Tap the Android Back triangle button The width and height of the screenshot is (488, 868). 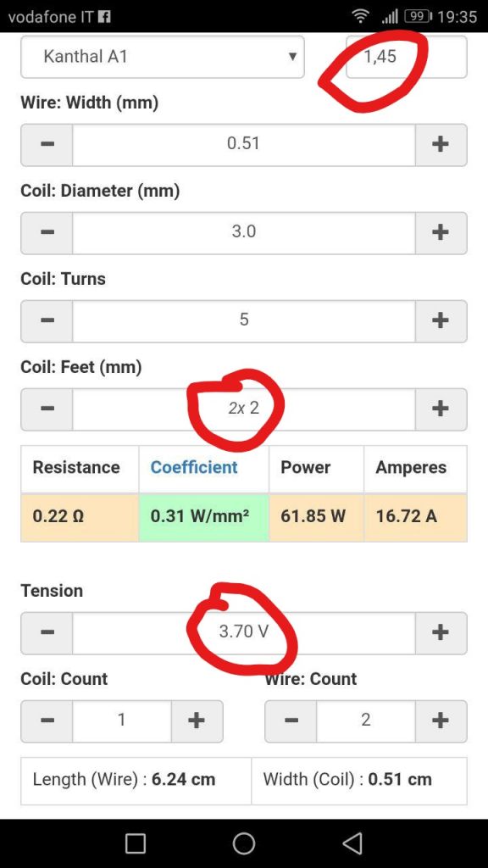tap(352, 843)
